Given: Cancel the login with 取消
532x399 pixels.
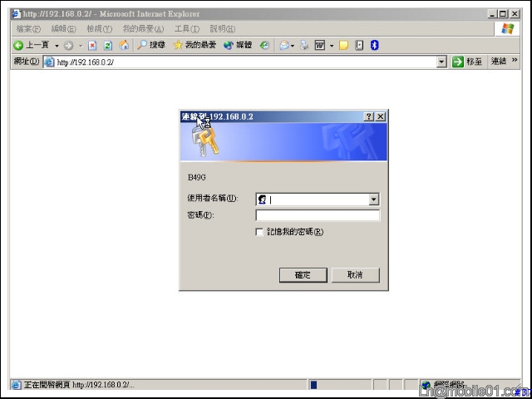Looking at the screenshot, I should [x=355, y=275].
